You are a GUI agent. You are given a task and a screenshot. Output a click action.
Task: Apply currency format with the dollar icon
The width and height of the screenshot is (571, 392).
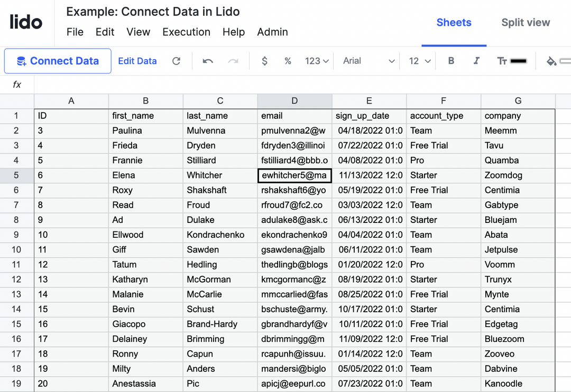pos(264,61)
